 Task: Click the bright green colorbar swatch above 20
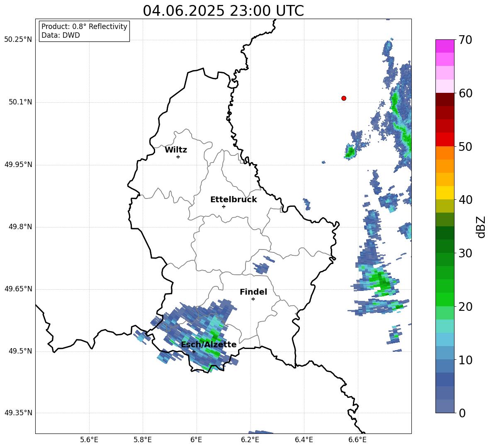coord(445,299)
